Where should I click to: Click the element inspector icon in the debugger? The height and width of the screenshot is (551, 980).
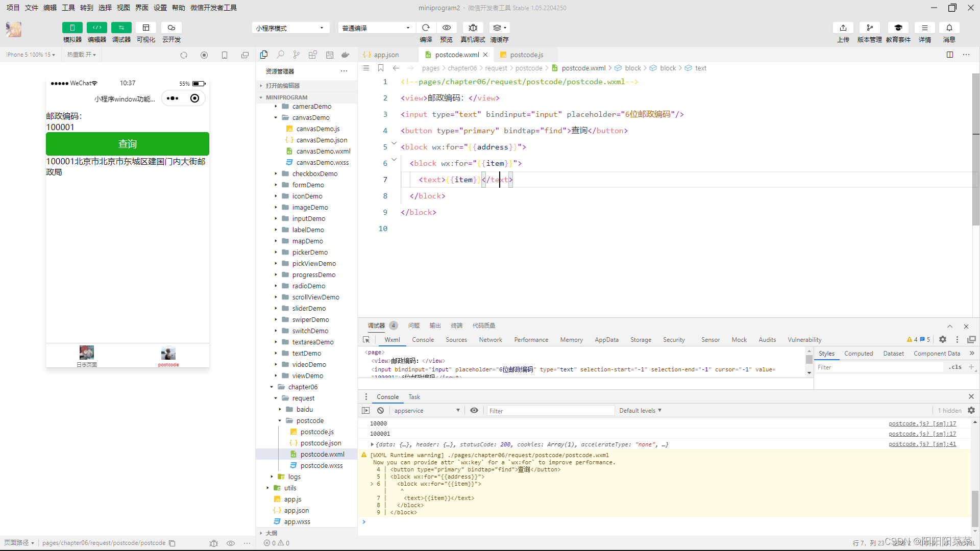[x=366, y=340]
